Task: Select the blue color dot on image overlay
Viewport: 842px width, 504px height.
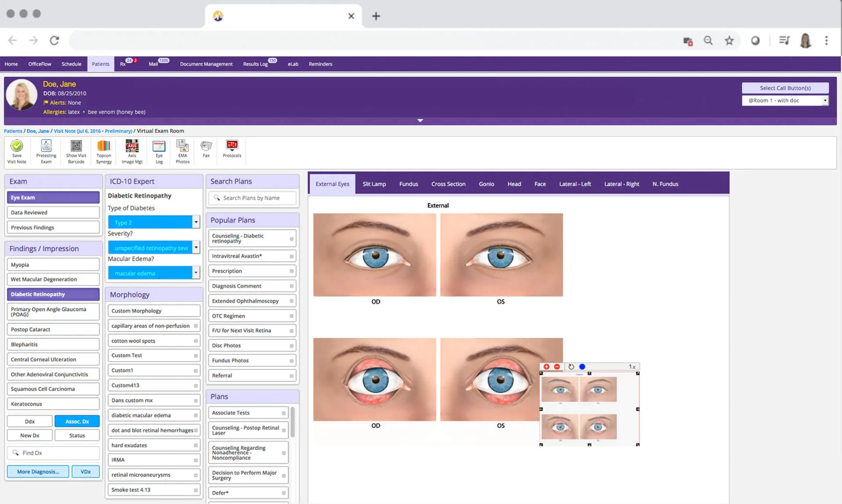Action: point(582,366)
